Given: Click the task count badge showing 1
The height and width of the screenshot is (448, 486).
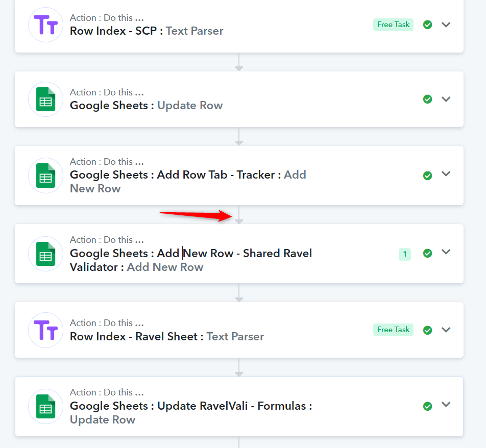Looking at the screenshot, I should (x=404, y=255).
